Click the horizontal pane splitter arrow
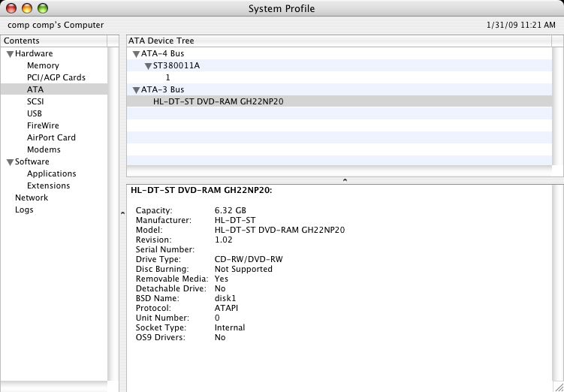This screenshot has height=392, width=564. (345, 179)
